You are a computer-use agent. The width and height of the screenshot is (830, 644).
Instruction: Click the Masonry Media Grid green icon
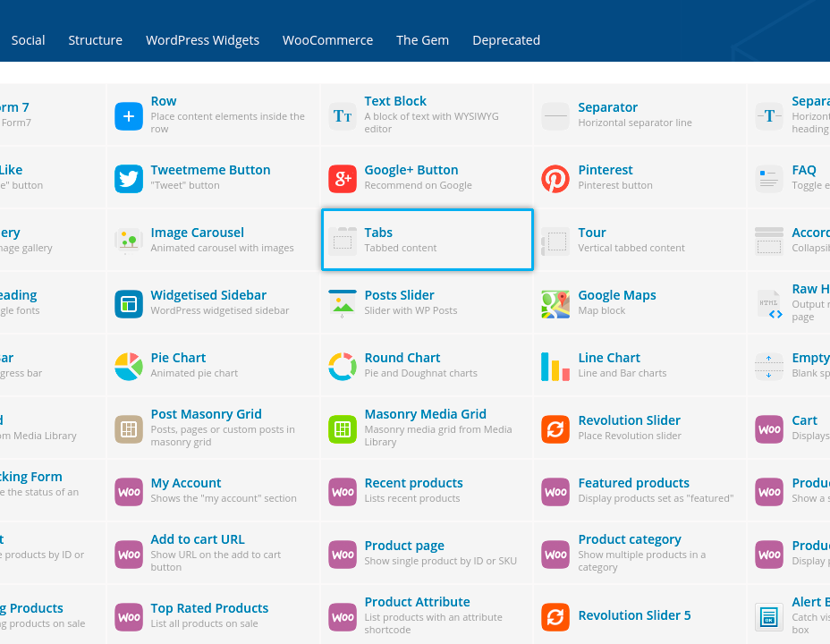pos(343,429)
